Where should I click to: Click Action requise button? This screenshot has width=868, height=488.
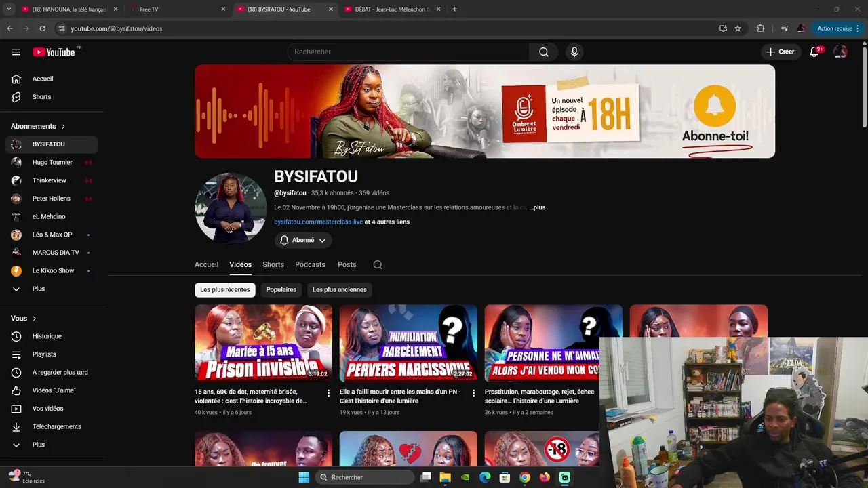click(x=838, y=28)
